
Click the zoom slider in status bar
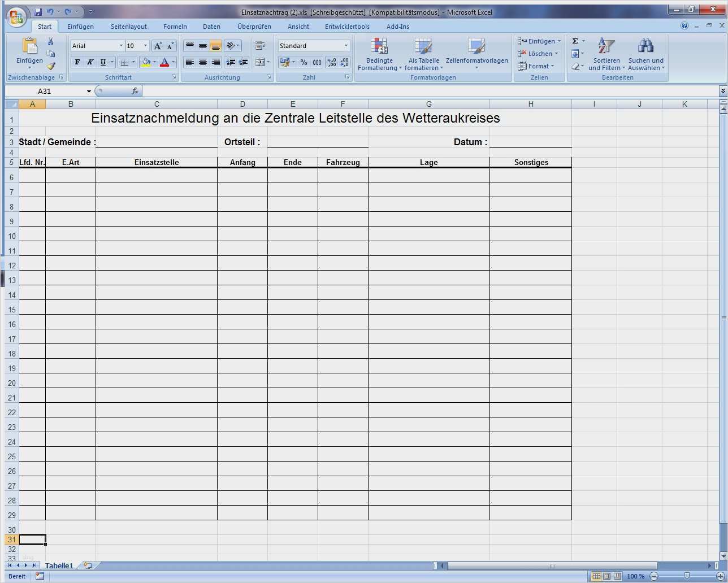[x=686, y=576]
